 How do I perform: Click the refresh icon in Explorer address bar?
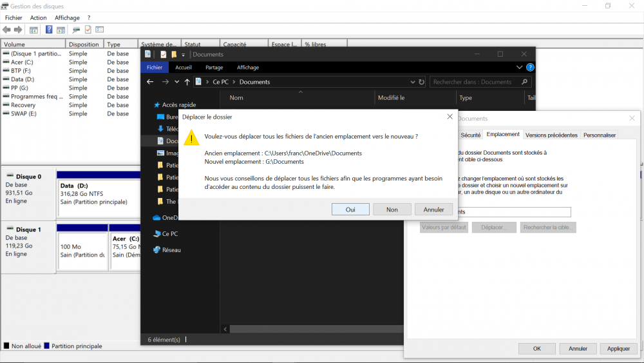[422, 82]
